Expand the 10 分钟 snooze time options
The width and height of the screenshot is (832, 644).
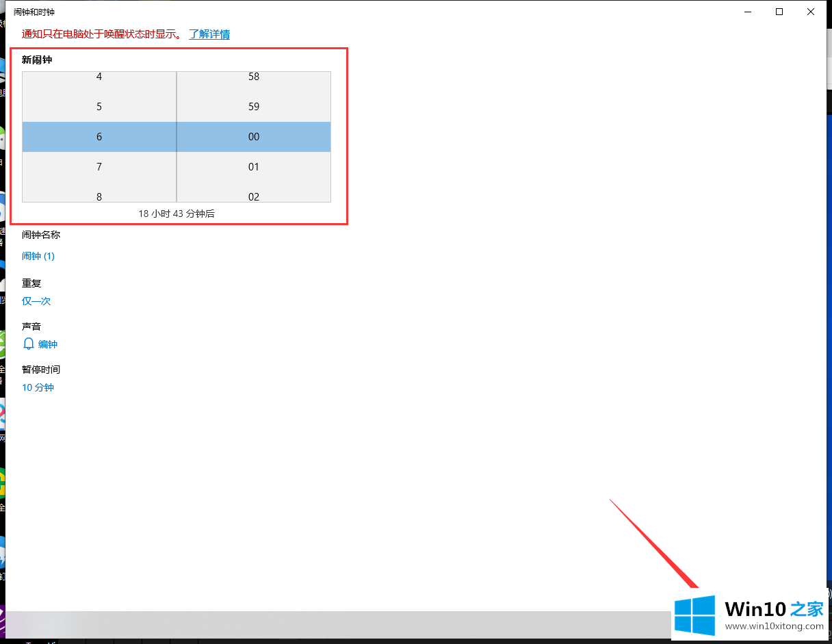[38, 387]
